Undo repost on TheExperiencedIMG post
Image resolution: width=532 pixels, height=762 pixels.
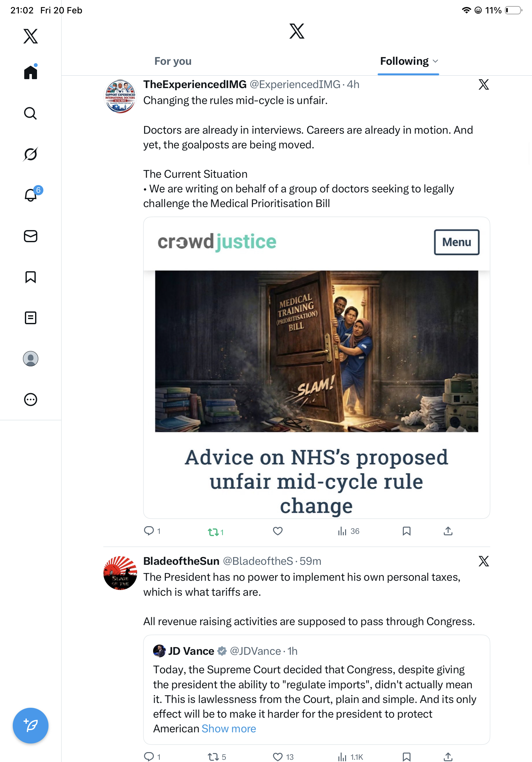[216, 532]
